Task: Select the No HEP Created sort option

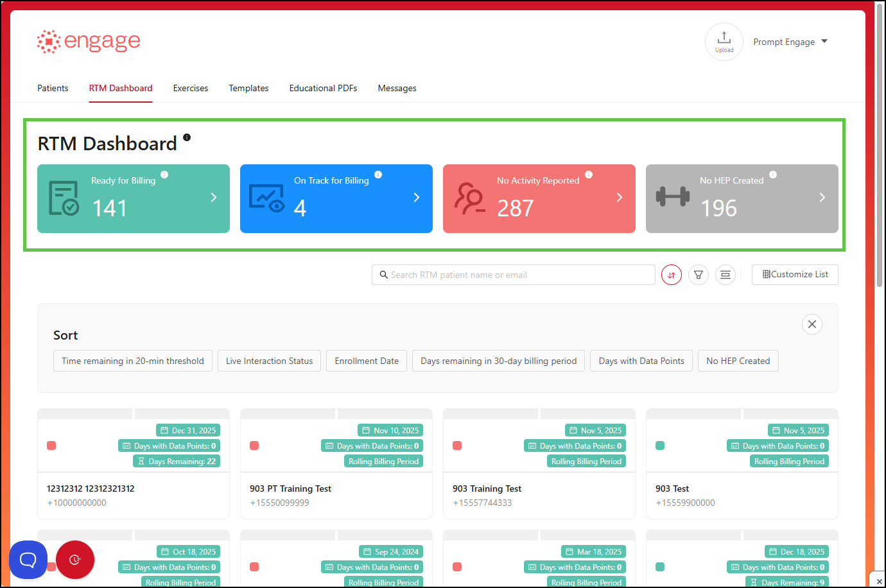Action: tap(738, 361)
